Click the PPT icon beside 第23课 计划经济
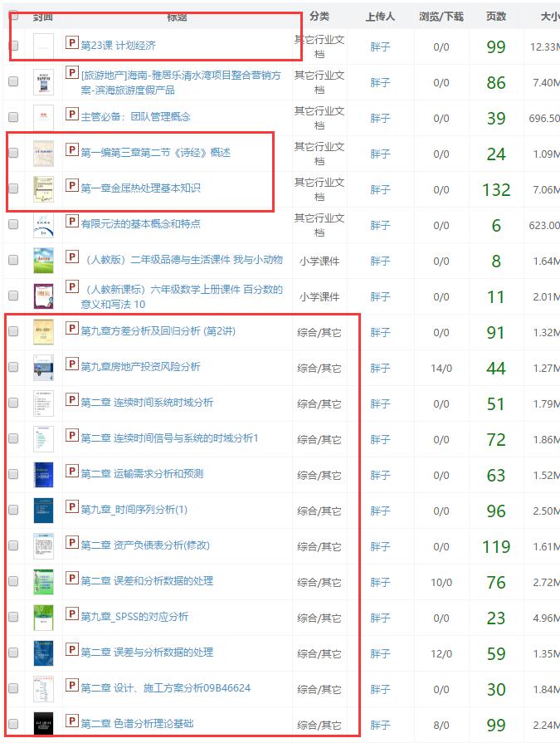 coord(71,44)
